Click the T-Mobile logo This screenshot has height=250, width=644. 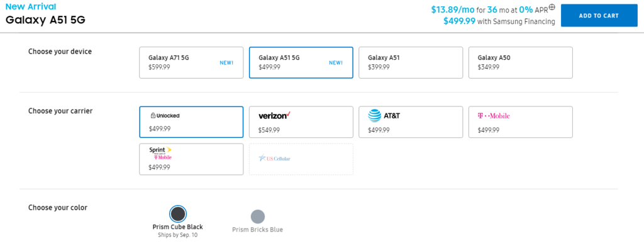494,116
